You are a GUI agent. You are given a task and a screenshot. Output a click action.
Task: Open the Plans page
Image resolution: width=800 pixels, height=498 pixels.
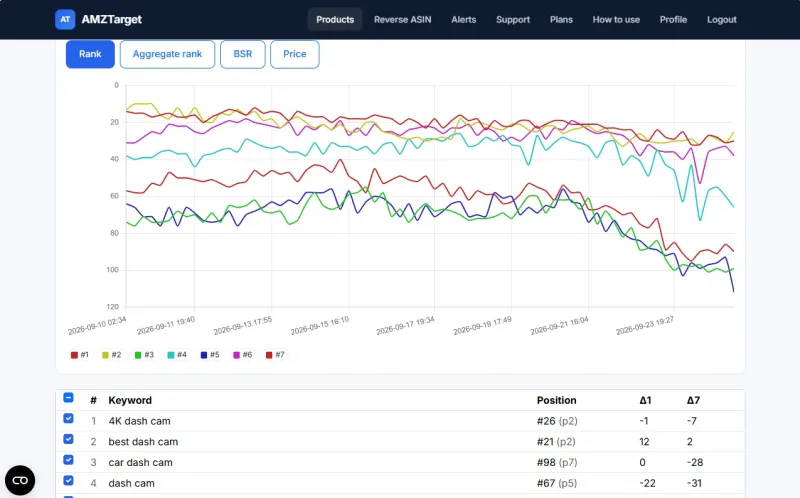pyautogui.click(x=561, y=19)
